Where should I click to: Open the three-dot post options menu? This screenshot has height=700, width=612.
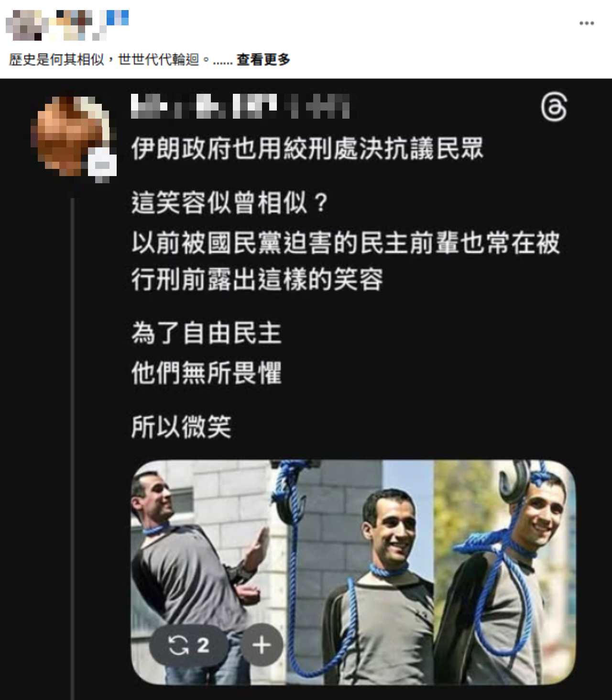coord(586,23)
